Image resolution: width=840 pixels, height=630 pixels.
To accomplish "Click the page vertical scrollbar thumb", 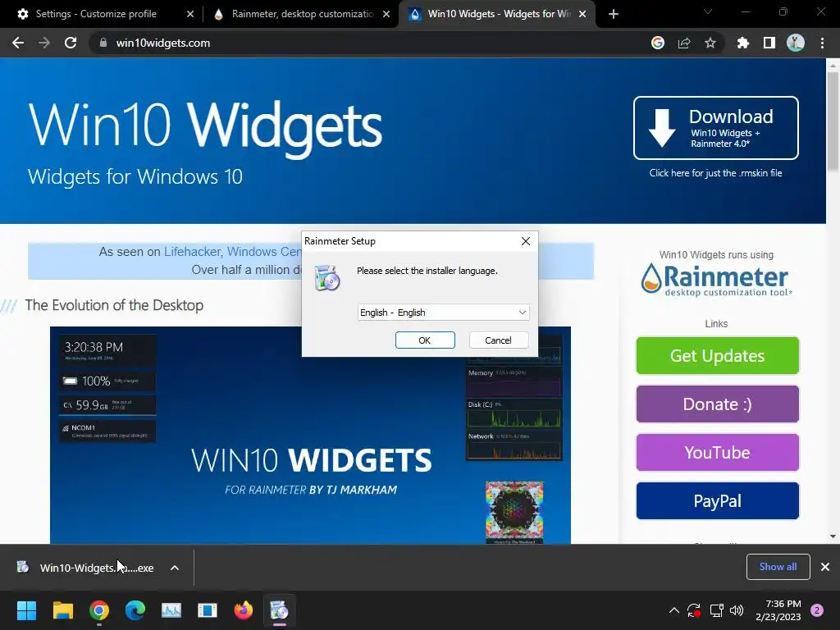I will [833, 121].
